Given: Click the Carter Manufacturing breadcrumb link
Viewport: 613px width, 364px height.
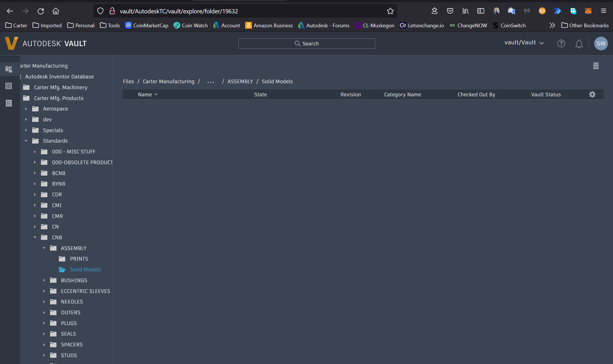Looking at the screenshot, I should click(168, 82).
